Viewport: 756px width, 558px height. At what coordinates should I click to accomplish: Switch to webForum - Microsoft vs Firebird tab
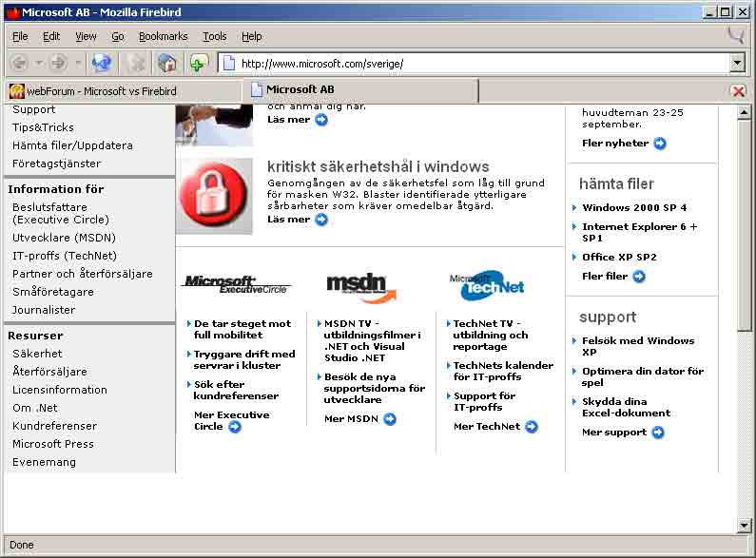(x=123, y=91)
